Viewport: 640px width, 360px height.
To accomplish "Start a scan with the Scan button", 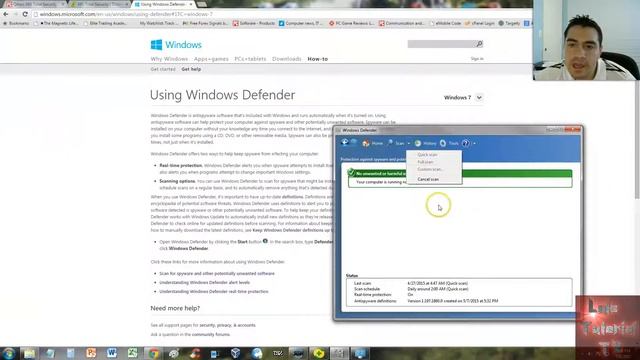I will 396,143.
